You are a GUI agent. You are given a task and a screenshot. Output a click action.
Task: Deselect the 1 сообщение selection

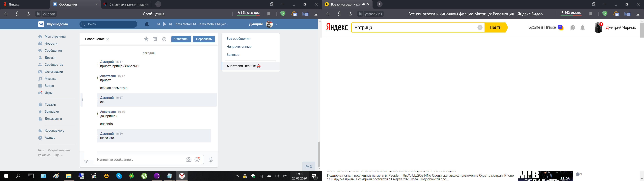pyautogui.click(x=108, y=39)
